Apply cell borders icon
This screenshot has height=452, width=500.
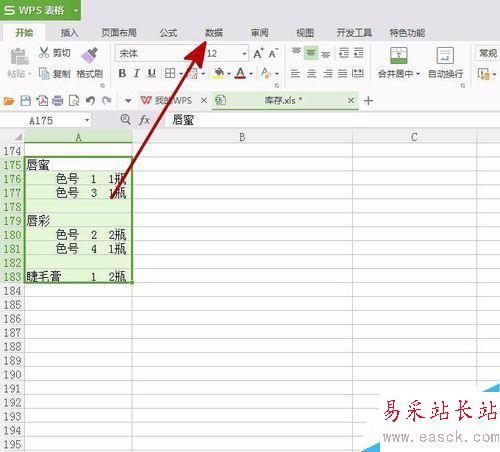coord(170,73)
